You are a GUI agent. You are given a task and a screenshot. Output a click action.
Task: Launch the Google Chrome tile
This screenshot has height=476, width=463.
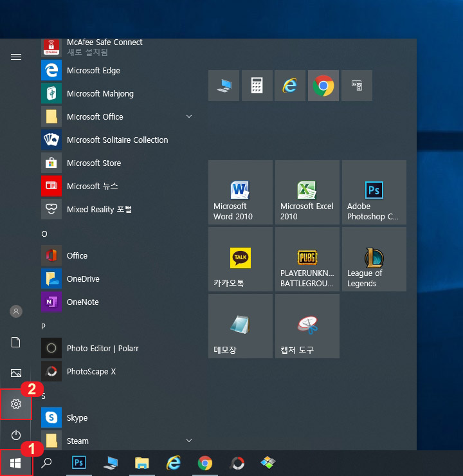[323, 86]
